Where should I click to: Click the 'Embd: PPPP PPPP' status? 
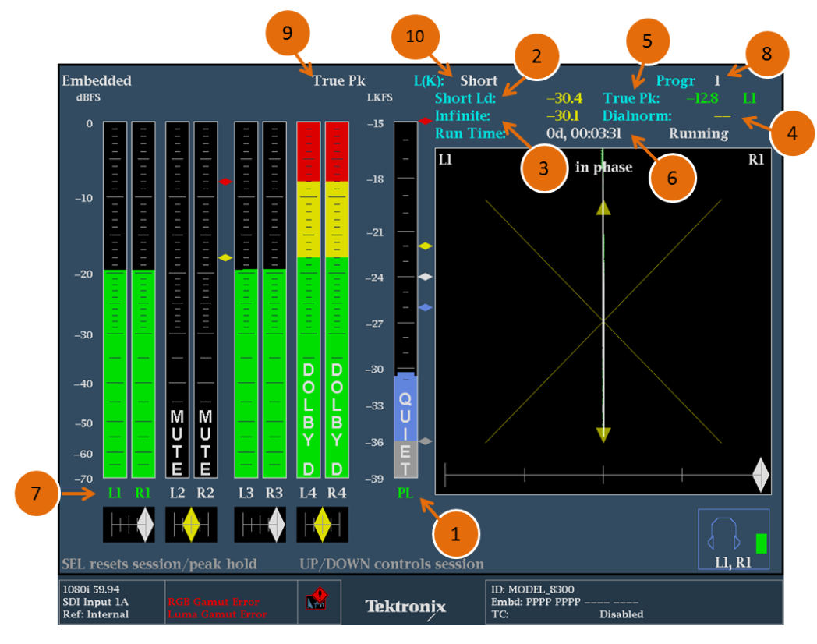point(536,602)
